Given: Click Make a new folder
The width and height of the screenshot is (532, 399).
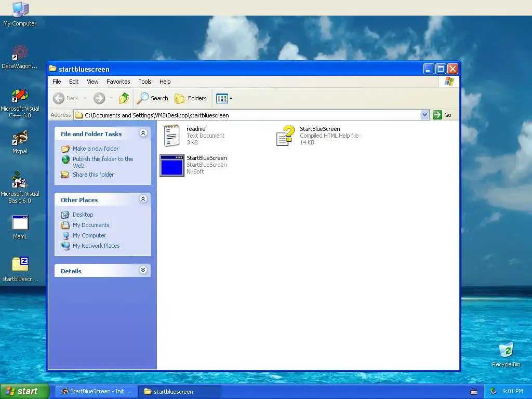Looking at the screenshot, I should tap(96, 149).
